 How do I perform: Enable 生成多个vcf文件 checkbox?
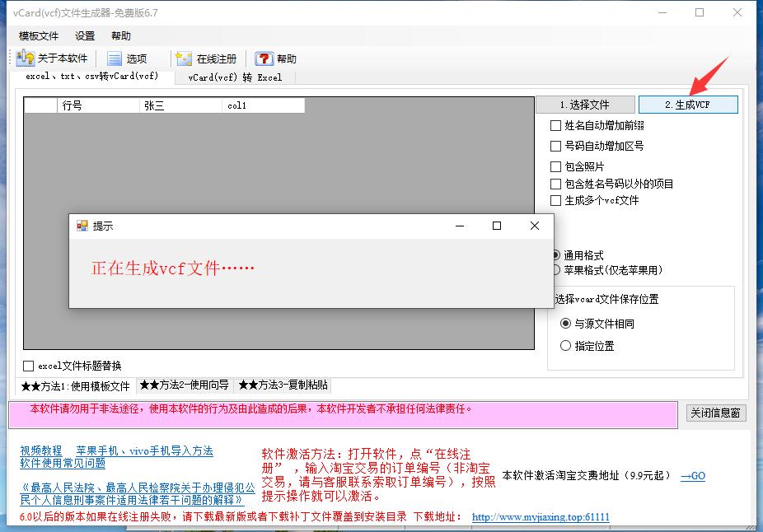[x=555, y=200]
